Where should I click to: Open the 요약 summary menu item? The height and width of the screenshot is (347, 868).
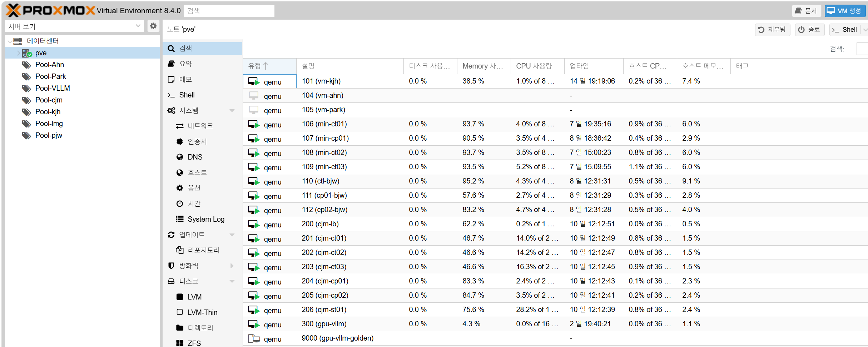[203, 64]
